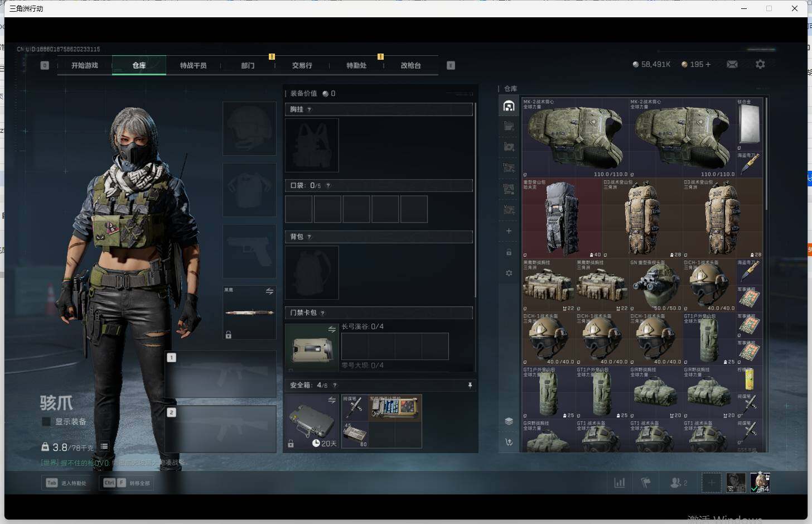The width and height of the screenshot is (812, 524).
Task: Click the stacked layers sort icon
Action: (509, 421)
